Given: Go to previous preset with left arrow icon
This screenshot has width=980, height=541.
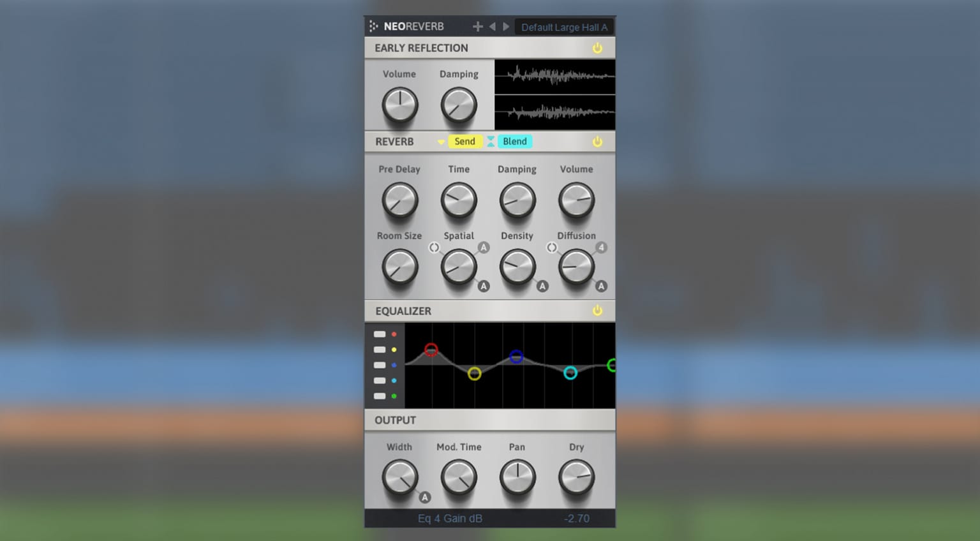Looking at the screenshot, I should click(x=491, y=26).
